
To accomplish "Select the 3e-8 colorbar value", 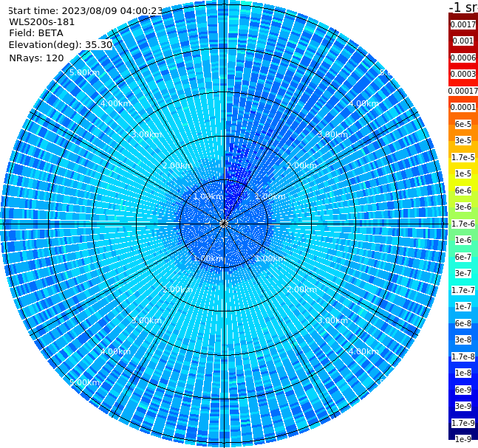I will point(463,340).
